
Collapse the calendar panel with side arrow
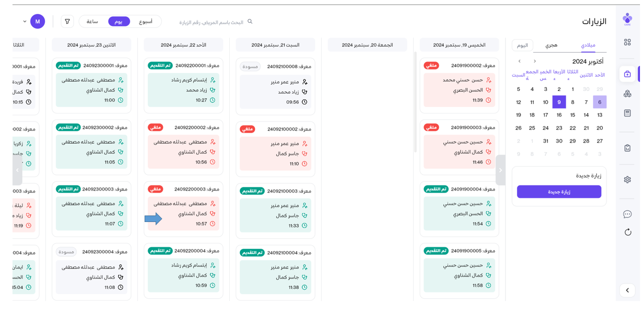pos(500,170)
